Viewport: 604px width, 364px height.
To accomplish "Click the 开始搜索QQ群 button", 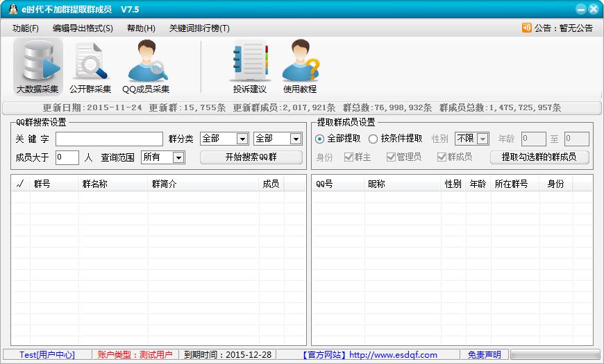I will tap(251, 157).
